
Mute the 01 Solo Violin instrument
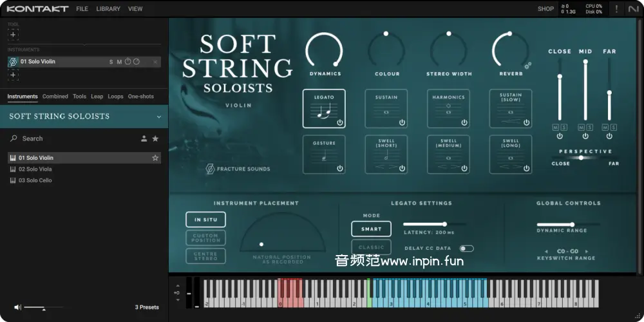pos(119,62)
